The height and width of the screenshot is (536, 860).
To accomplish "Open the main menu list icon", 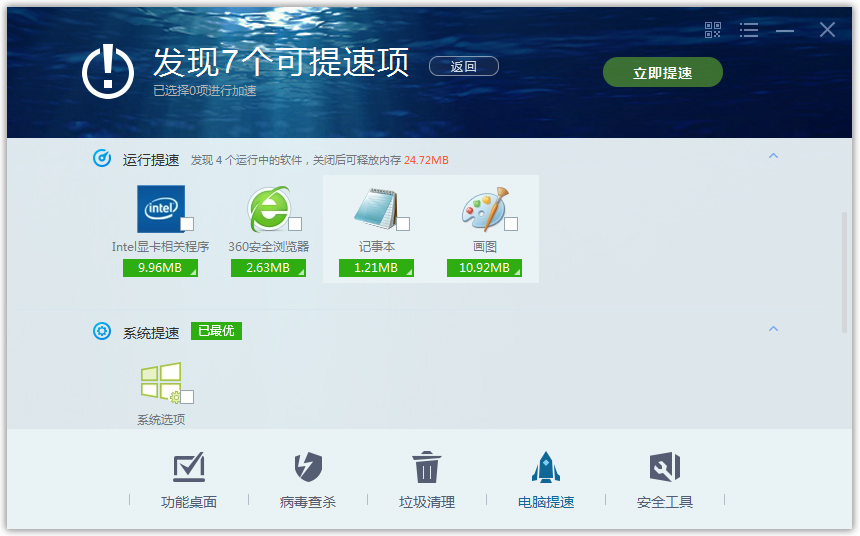I will (x=749, y=30).
